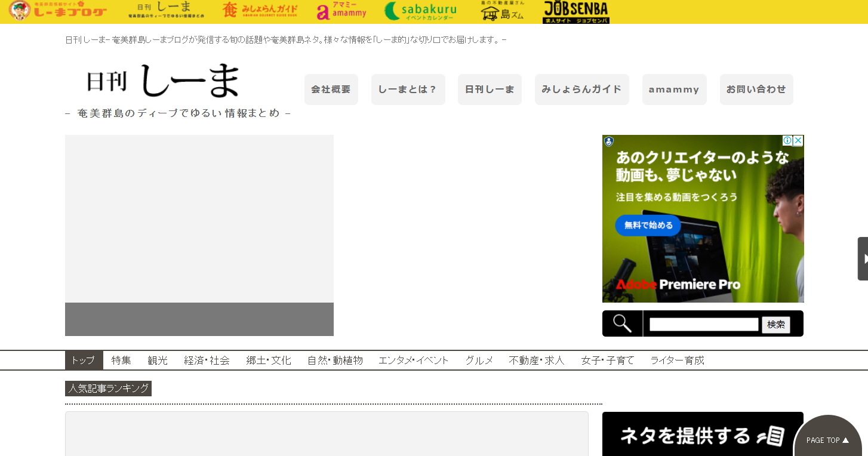This screenshot has width=868, height=456.
Task: Open the 島ズム real estate logo
Action: [x=502, y=11]
